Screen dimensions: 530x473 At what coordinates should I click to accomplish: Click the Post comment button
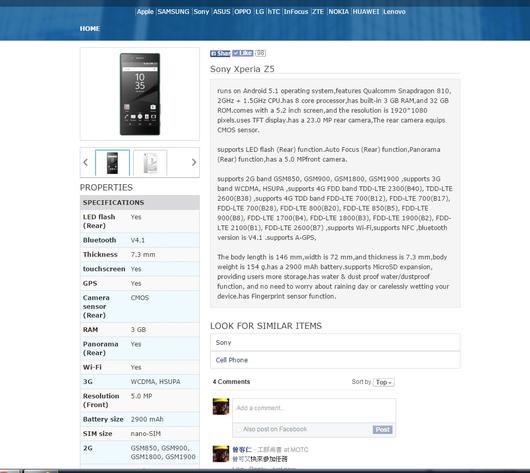[383, 429]
